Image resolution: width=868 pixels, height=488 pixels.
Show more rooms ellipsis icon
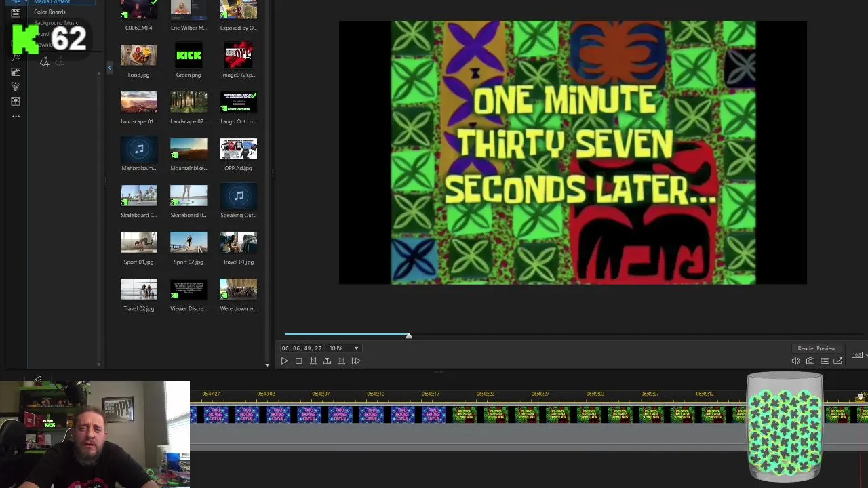point(16,116)
